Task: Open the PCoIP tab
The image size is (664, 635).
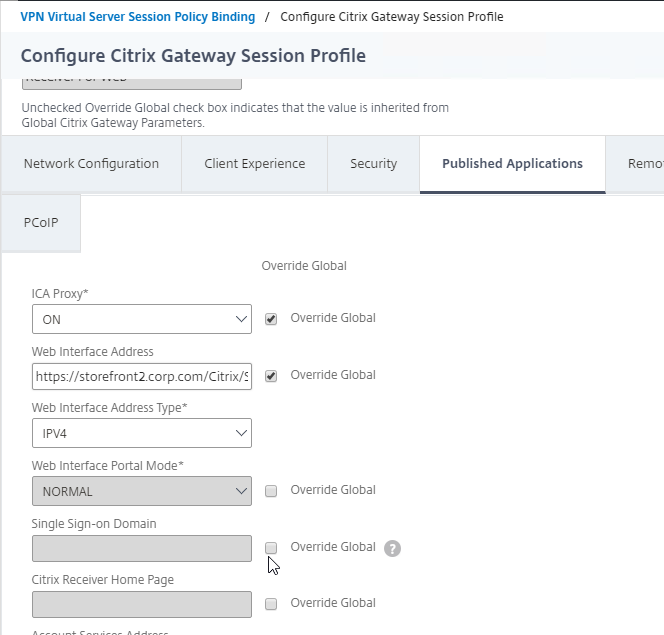Action: 41,223
